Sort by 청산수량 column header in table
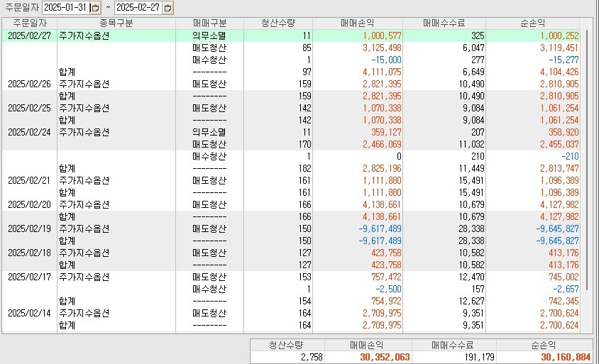 pyautogui.click(x=278, y=23)
